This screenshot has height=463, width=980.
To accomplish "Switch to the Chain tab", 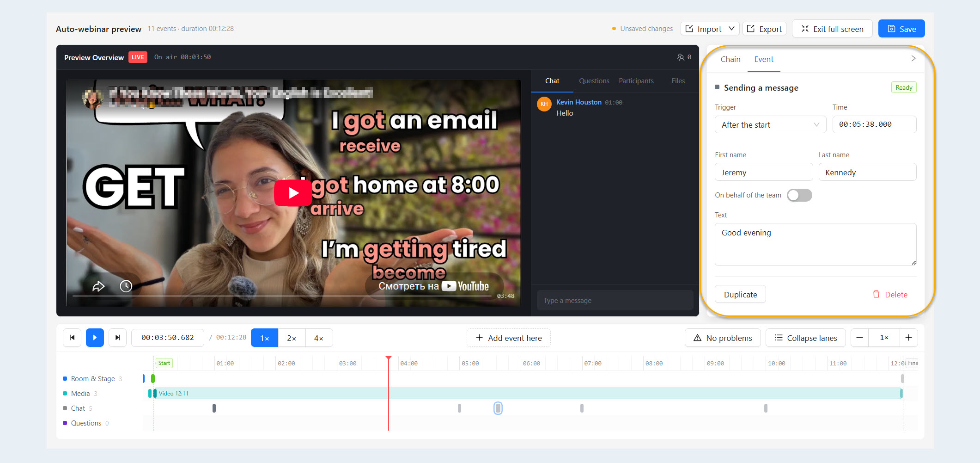I will [x=730, y=59].
